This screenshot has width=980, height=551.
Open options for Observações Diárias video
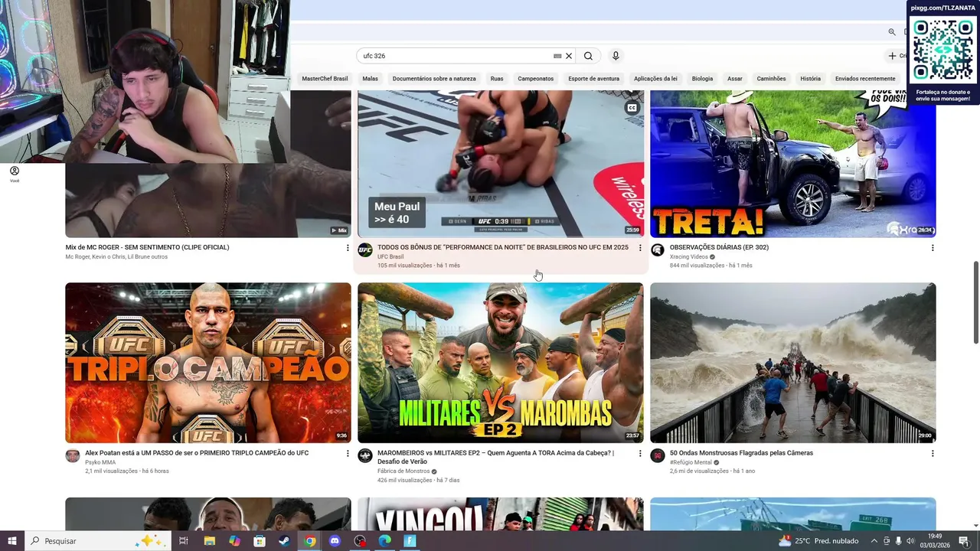click(x=933, y=248)
